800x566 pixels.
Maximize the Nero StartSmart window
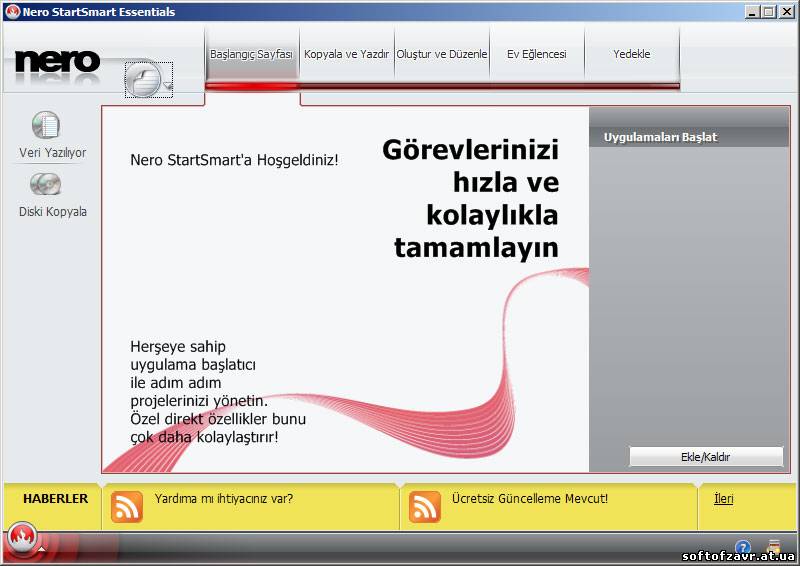click(x=769, y=11)
